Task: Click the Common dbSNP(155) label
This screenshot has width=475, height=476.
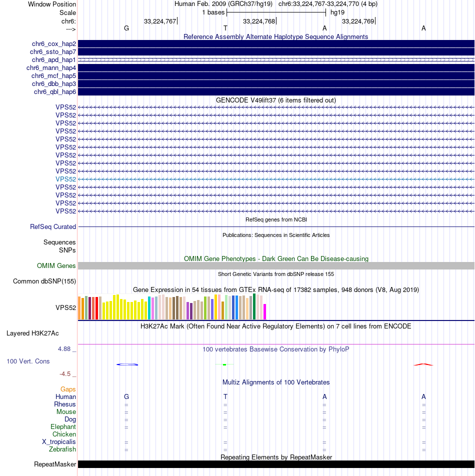Action: pyautogui.click(x=44, y=281)
